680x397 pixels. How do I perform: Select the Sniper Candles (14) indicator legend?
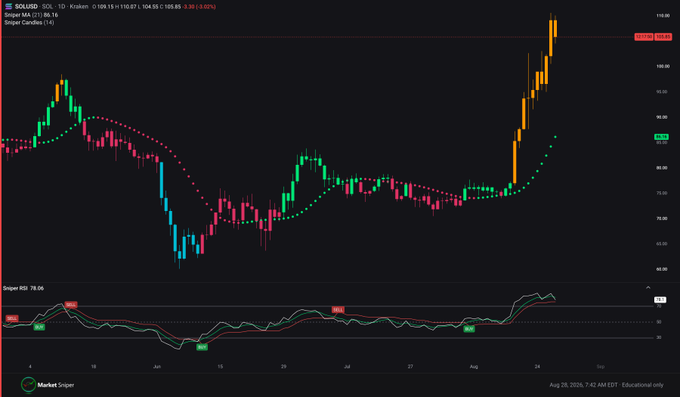29,22
